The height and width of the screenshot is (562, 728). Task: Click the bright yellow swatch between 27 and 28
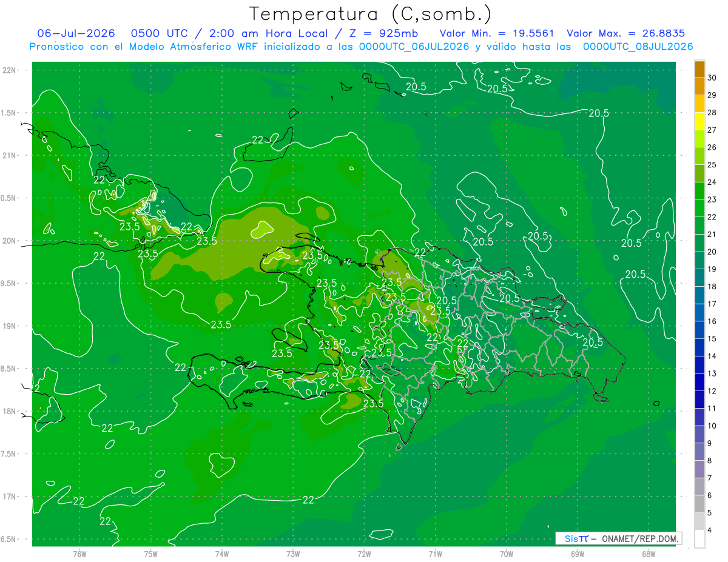pos(699,121)
